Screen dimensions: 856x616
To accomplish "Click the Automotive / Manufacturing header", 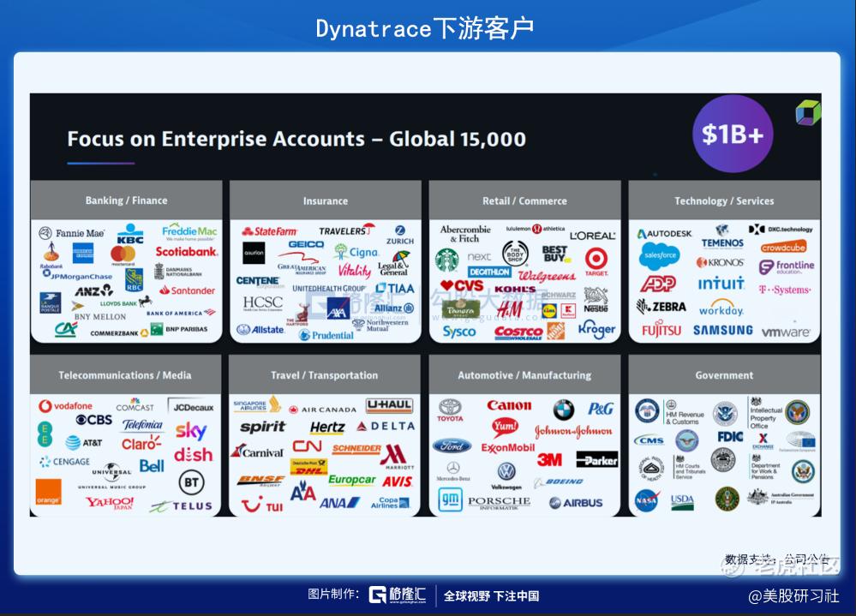I will 524,375.
